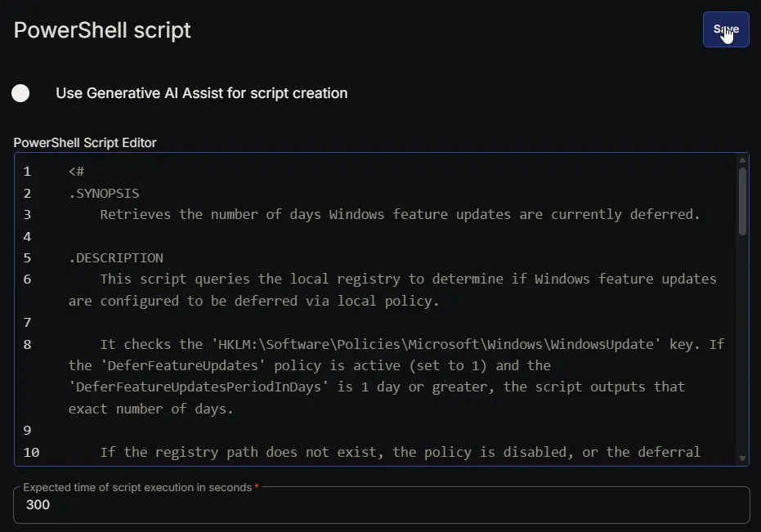The width and height of the screenshot is (761, 532).
Task: Focus the expected execution time field
Action: coord(381,505)
